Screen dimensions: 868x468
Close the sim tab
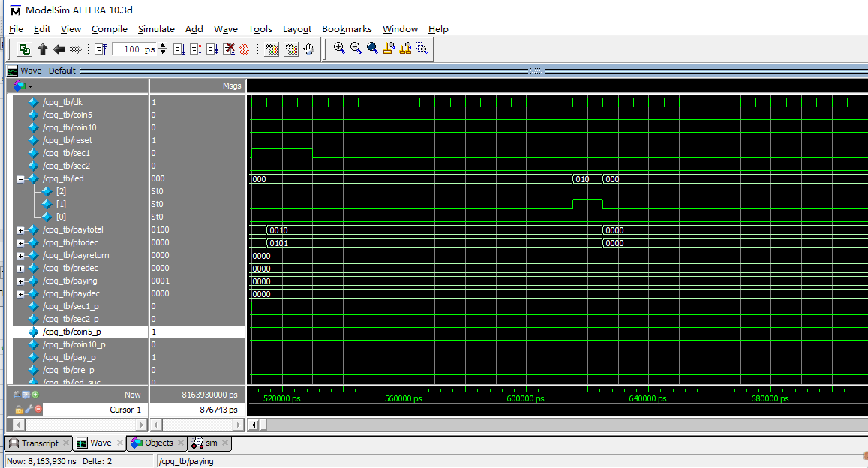[225, 443]
